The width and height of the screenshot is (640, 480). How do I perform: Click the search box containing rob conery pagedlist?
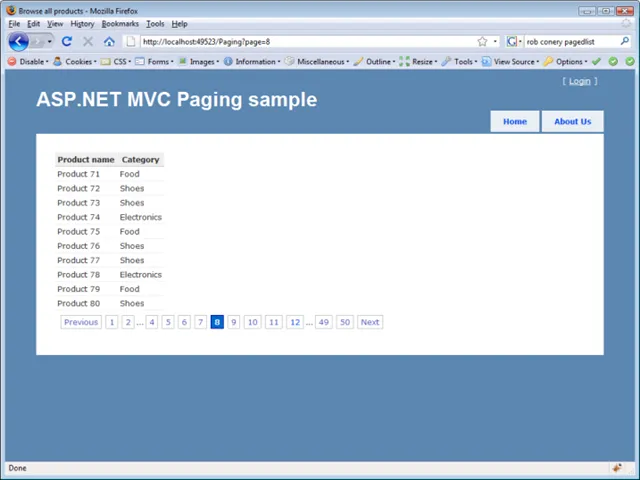tap(571, 42)
